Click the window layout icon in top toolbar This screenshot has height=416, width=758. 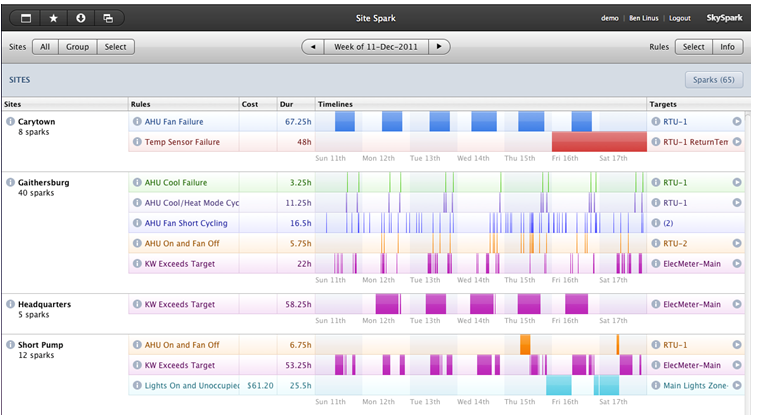tap(26, 18)
